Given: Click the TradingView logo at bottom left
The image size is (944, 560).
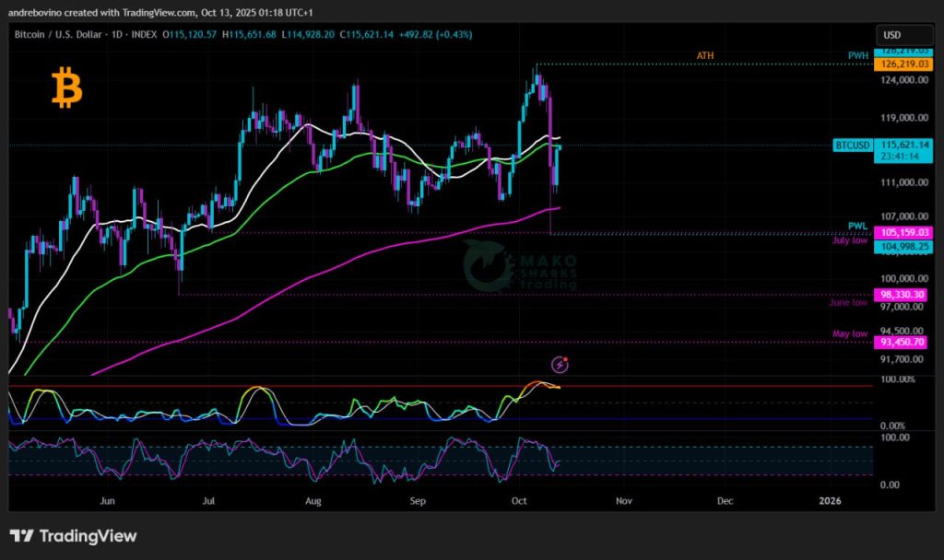Looking at the screenshot, I should point(73,536).
